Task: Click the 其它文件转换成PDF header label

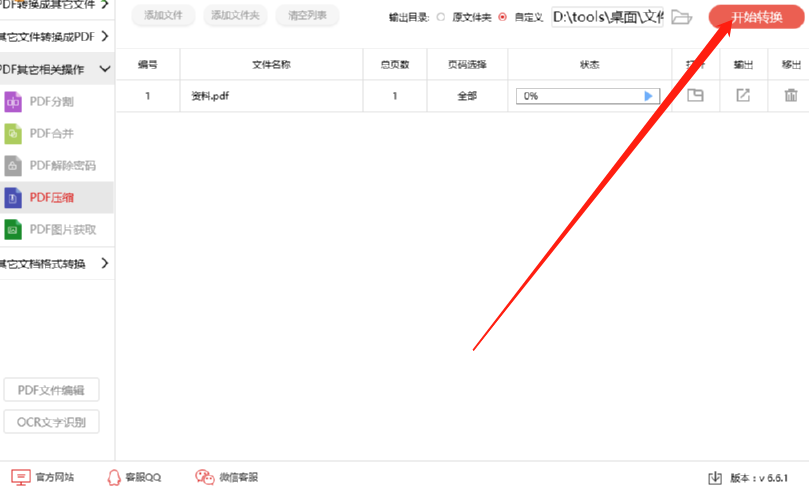Action: 47,37
